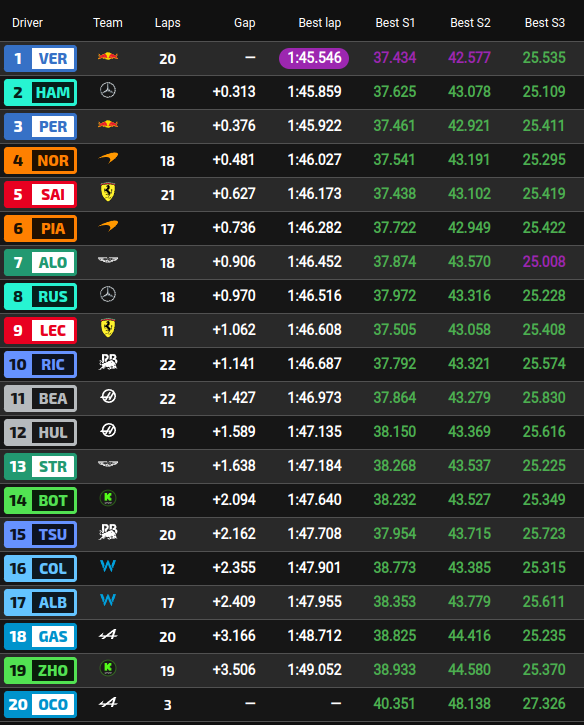Viewport: 584px width, 725px height.
Task: Sort by the Gap column header
Action: point(245,23)
